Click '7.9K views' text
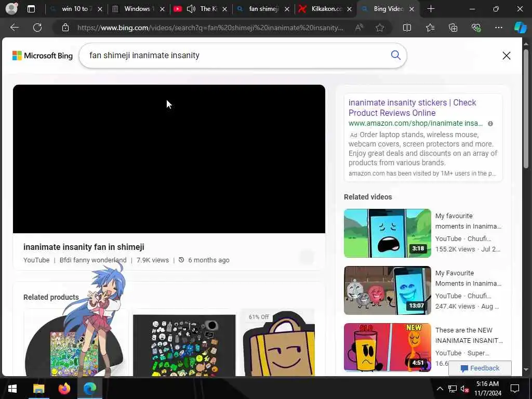 (x=153, y=260)
